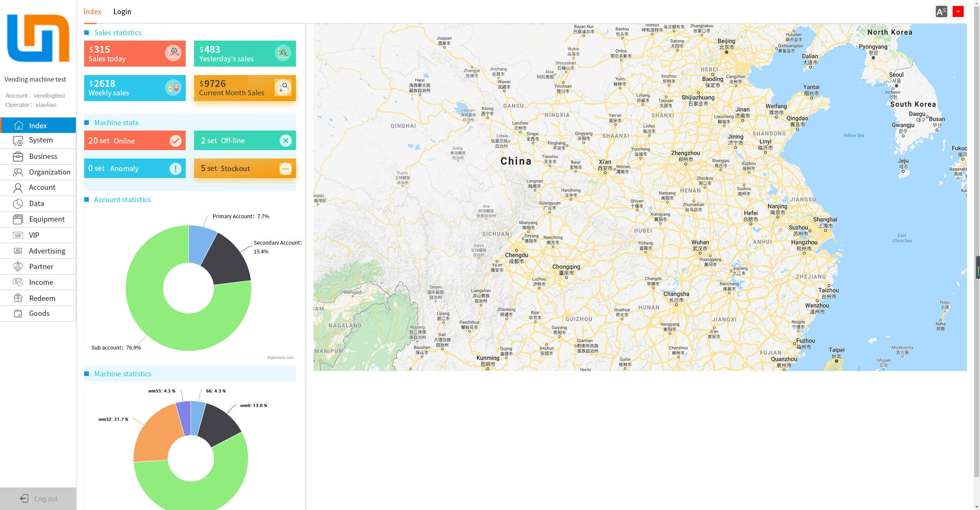Click the Goods icon in sidebar
Screen dimensions: 980x510
(x=18, y=314)
